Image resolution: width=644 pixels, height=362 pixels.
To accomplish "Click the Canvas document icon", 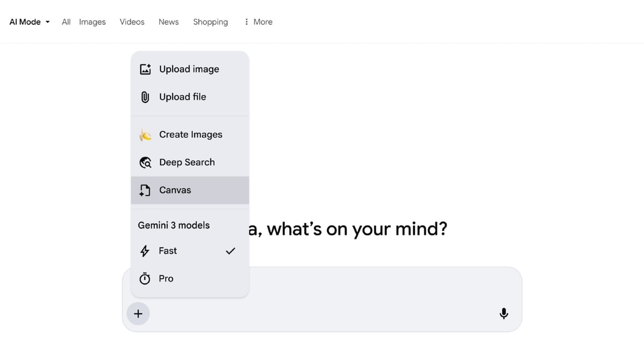I will 145,190.
